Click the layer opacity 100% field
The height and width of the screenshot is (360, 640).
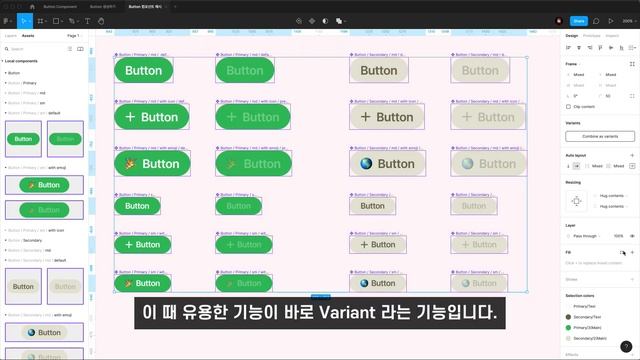click(x=618, y=236)
